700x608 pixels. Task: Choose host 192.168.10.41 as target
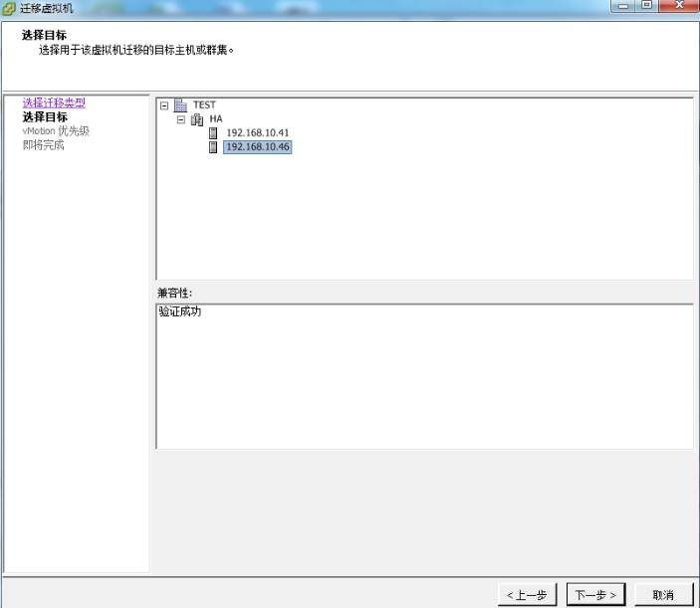[257, 132]
